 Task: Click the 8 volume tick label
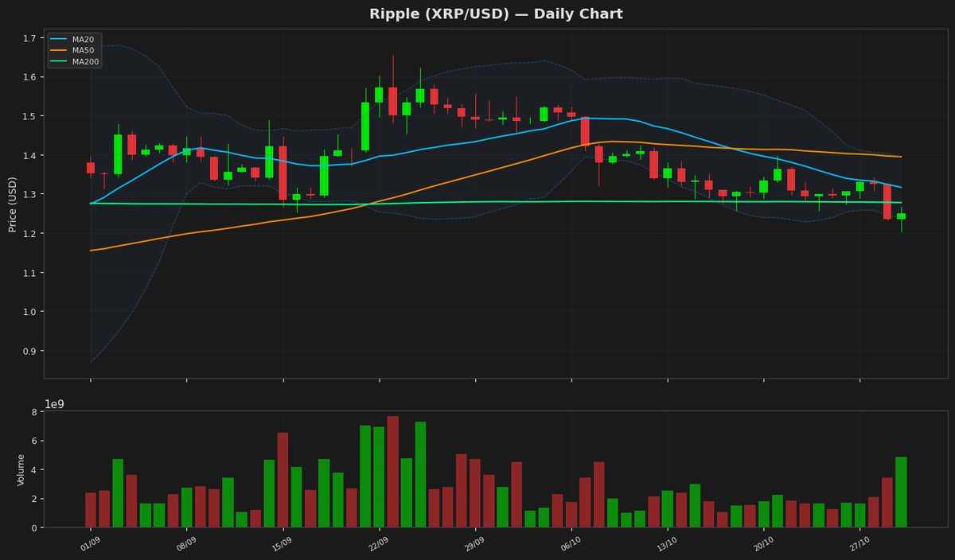34,412
